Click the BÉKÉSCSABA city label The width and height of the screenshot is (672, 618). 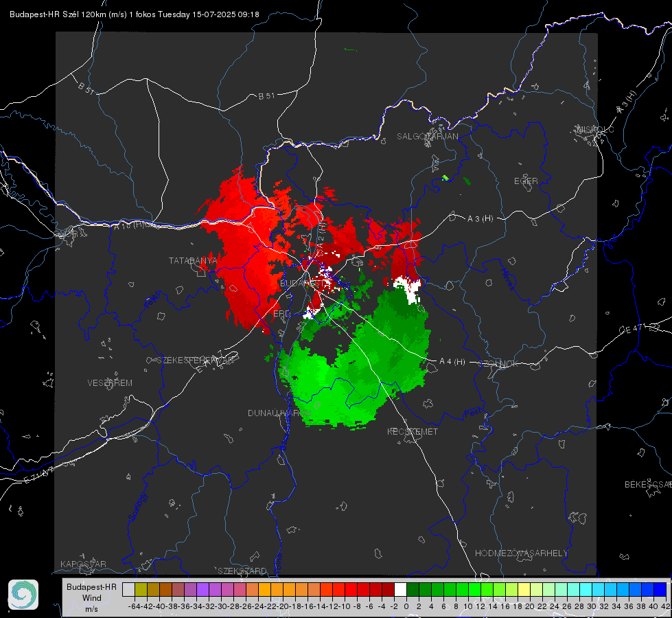coord(648,485)
